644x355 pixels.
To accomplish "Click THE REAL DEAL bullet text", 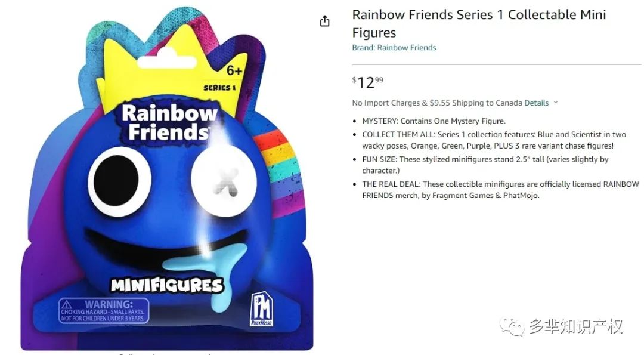I will (501, 190).
